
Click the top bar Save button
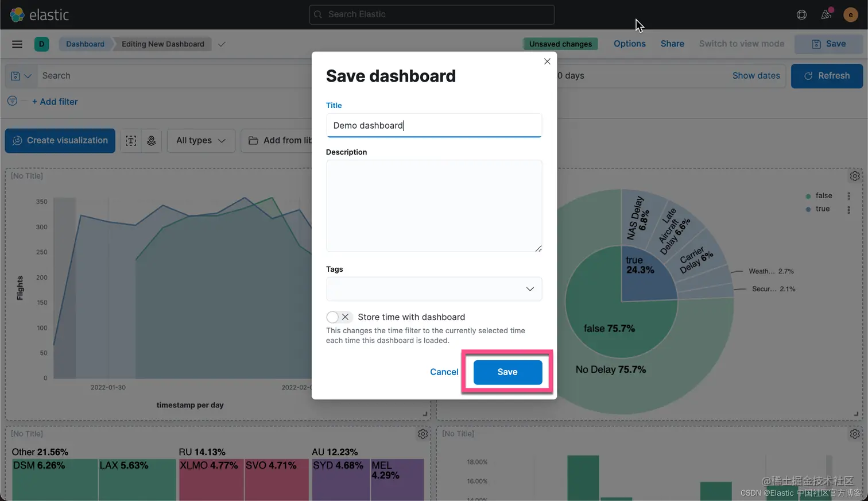(x=828, y=44)
